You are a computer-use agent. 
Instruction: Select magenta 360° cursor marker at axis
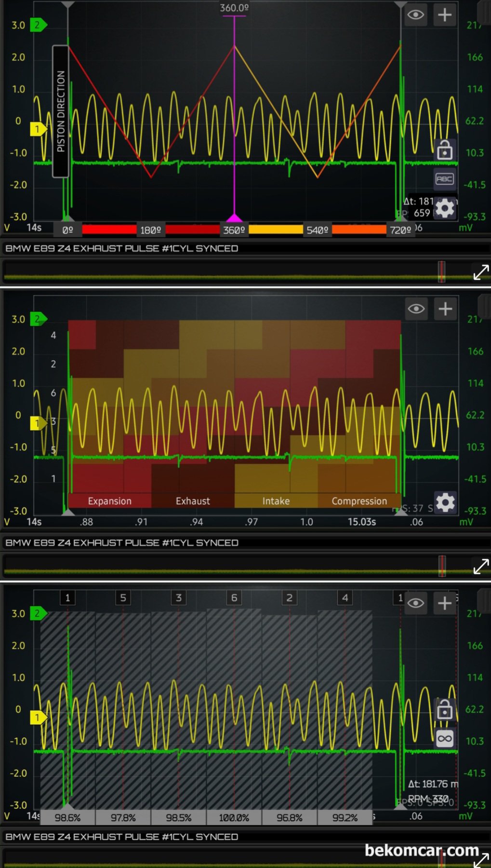coord(234,218)
